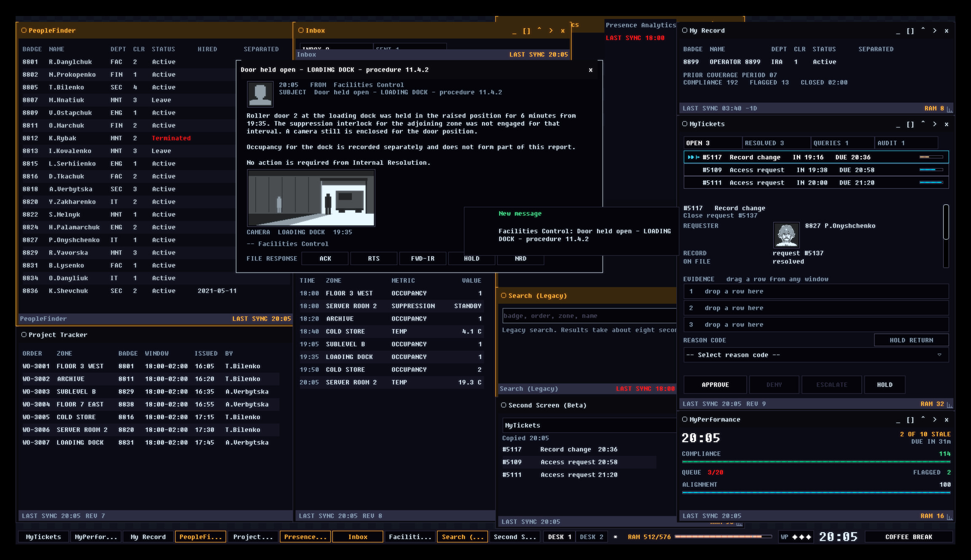Click ACK under File Response
This screenshot has height=560, width=971.
(x=325, y=259)
